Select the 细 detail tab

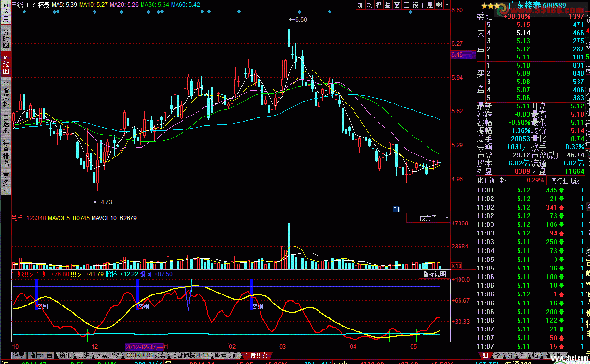coord(485,355)
